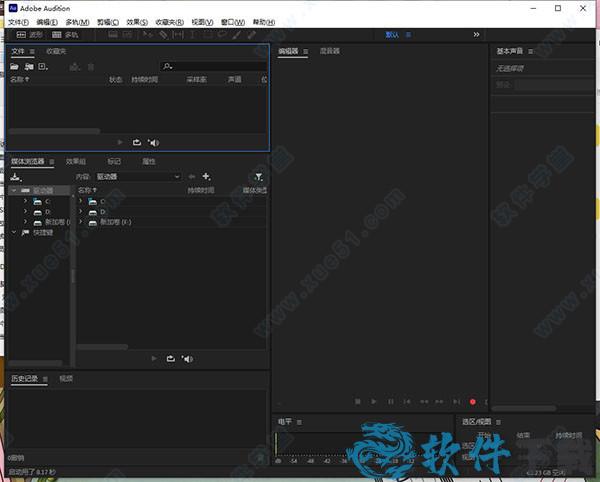Switch to 混音器 tab in editor
The height and width of the screenshot is (482, 600).
pos(329,51)
